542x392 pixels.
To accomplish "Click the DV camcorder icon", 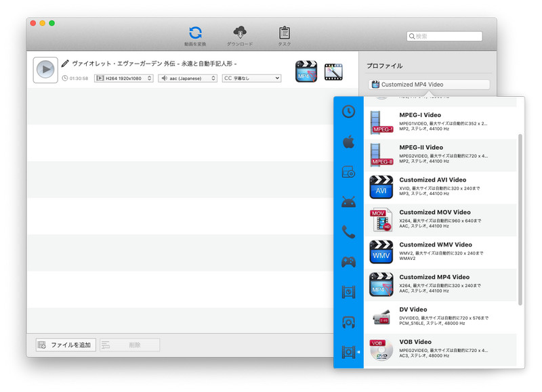I will tap(381, 318).
